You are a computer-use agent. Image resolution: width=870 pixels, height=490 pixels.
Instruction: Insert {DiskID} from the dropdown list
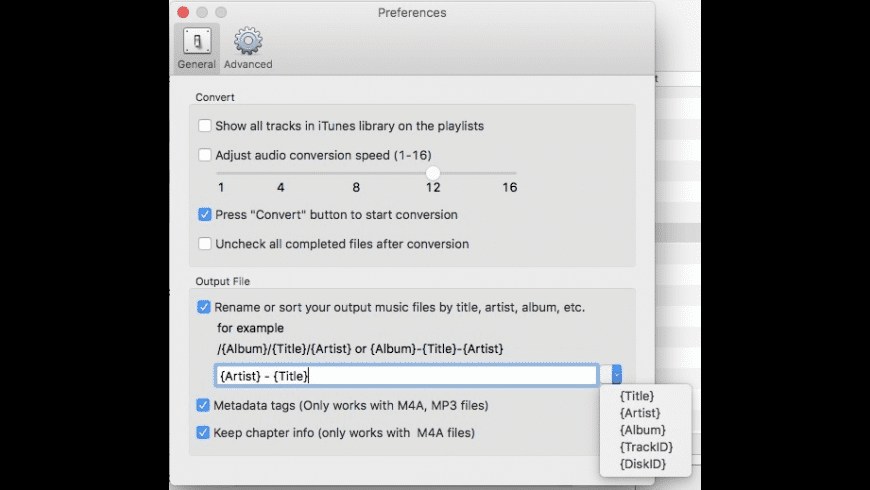pyautogui.click(x=643, y=464)
